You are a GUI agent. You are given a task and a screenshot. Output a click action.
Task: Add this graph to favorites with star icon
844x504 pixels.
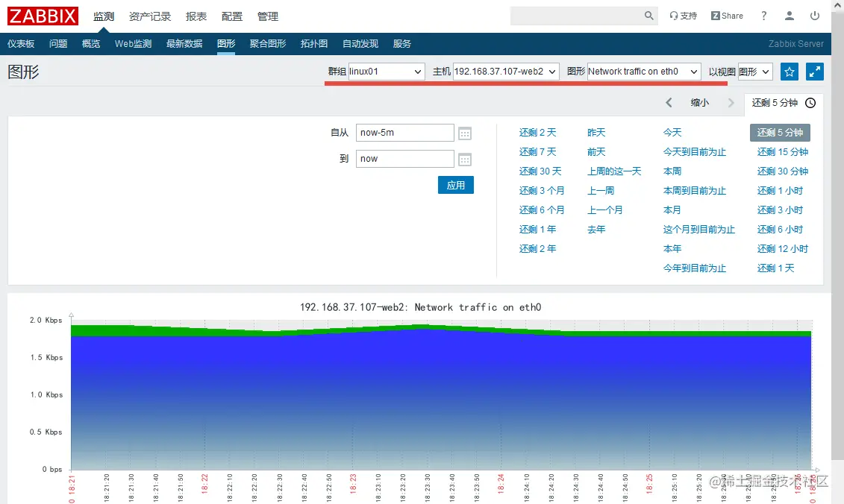click(x=789, y=72)
